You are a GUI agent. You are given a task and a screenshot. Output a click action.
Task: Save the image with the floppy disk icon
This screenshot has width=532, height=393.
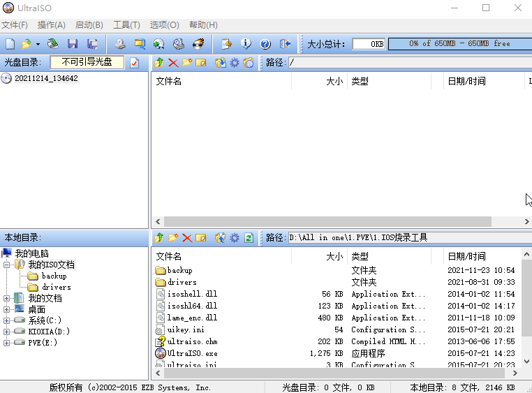(x=73, y=44)
